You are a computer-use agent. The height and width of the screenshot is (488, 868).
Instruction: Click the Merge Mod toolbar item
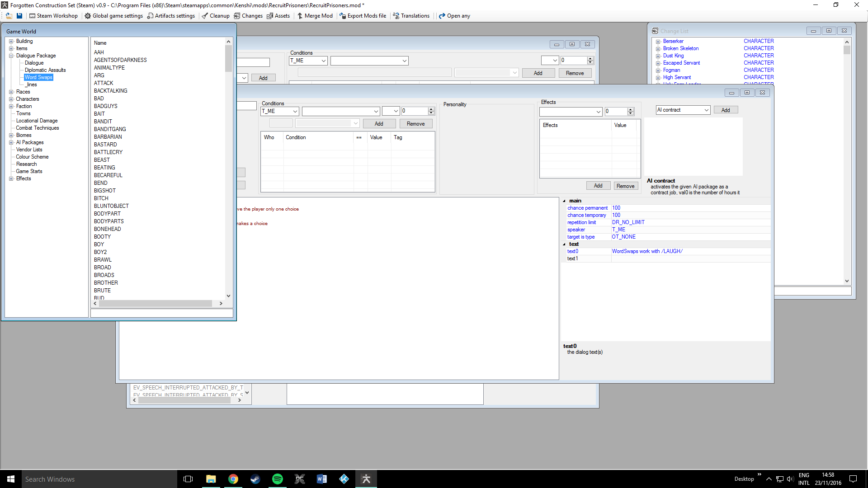pos(315,16)
